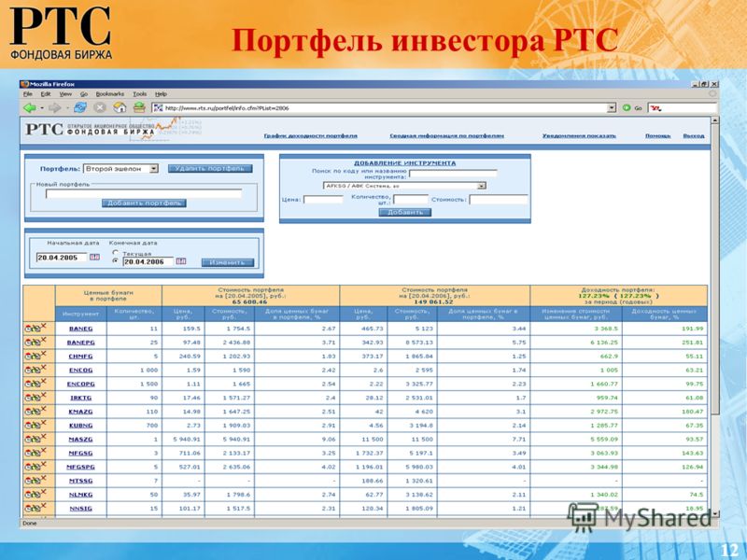The height and width of the screenshot is (560, 747).
Task: Delete BANEPG row using its red X icon
Action: [43, 340]
